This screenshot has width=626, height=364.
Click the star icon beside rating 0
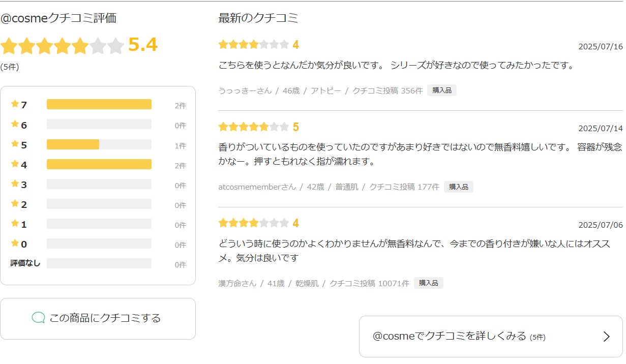[15, 244]
